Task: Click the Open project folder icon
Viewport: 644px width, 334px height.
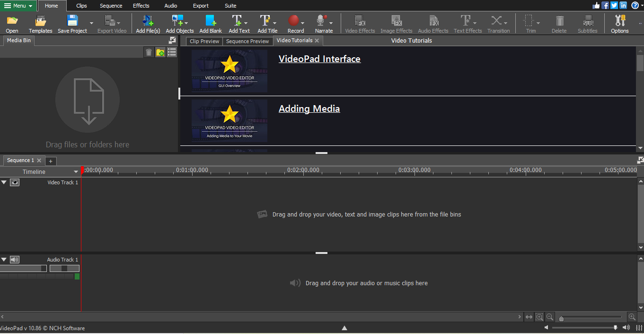Action: click(x=12, y=20)
